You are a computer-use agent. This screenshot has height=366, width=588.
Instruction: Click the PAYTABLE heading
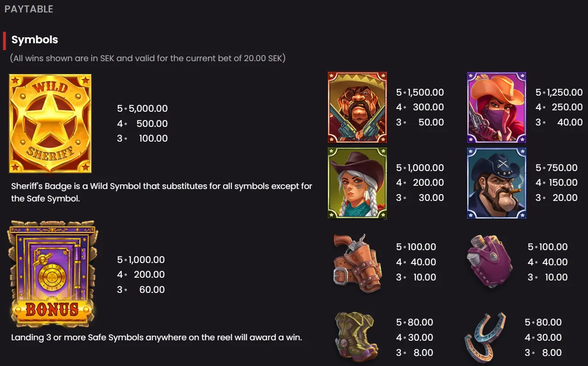point(29,9)
